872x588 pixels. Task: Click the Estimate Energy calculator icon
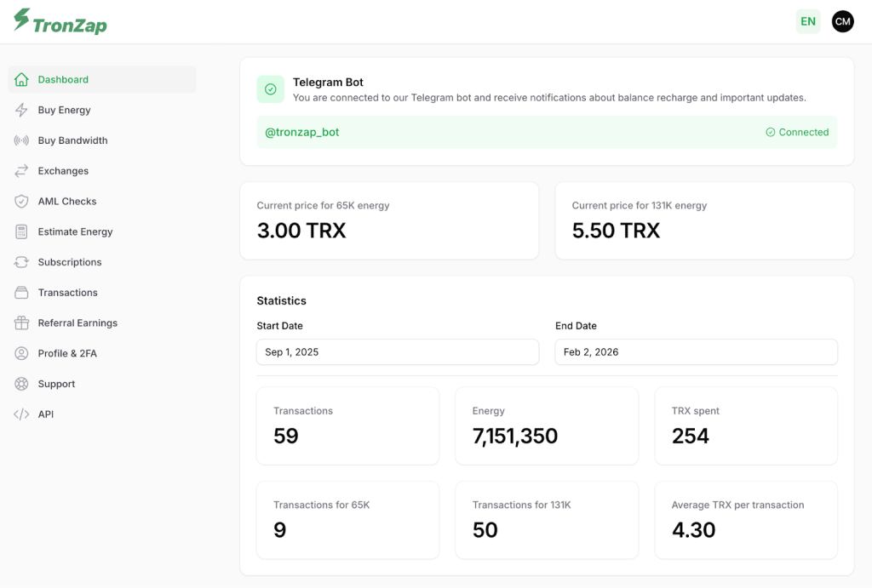click(x=22, y=231)
